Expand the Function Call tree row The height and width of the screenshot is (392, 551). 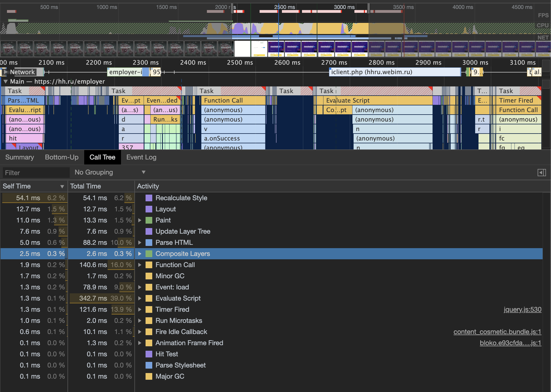(x=140, y=265)
